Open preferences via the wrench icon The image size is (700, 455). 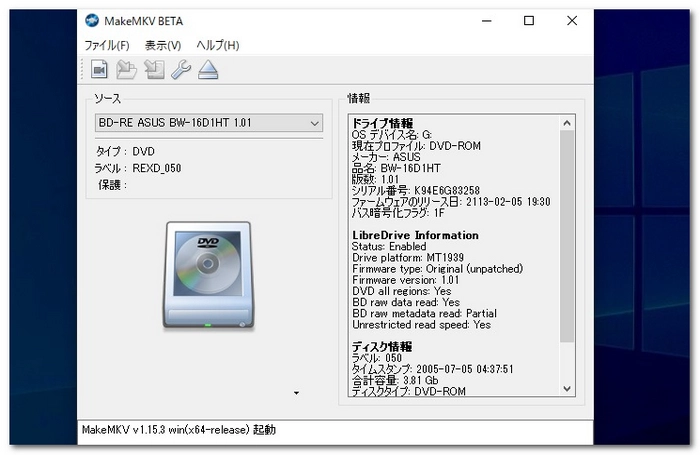coord(180,69)
